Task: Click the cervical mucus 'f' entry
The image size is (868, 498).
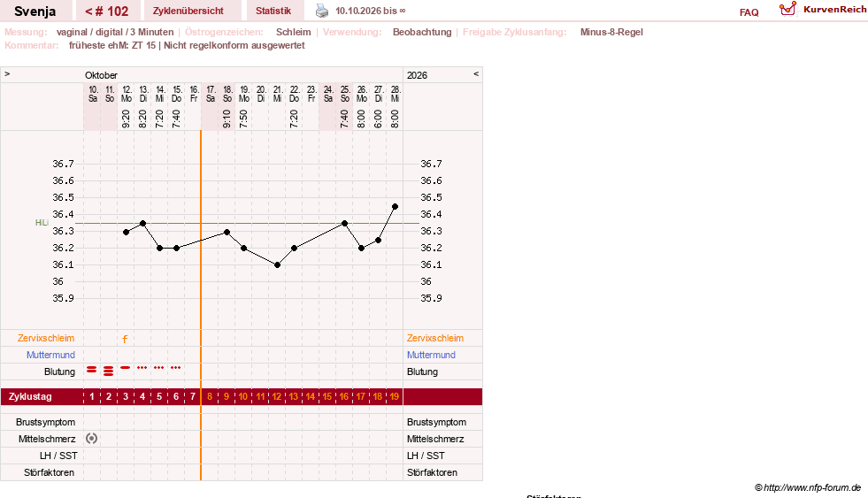Action: 125,339
